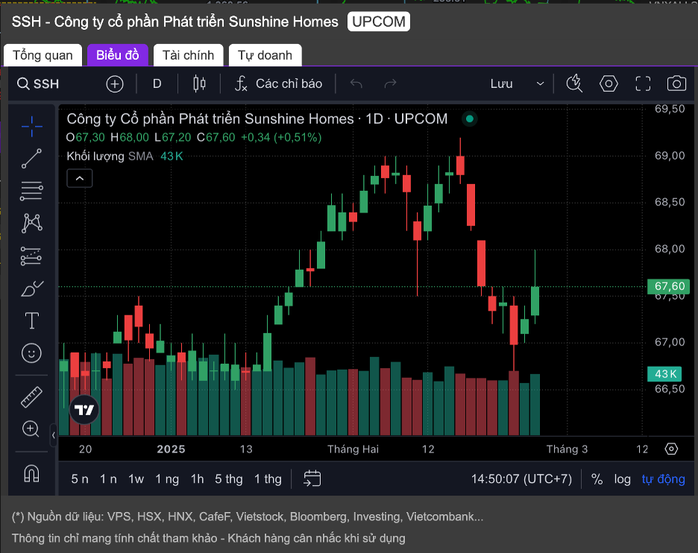Set date range to 1h

pos(197,479)
